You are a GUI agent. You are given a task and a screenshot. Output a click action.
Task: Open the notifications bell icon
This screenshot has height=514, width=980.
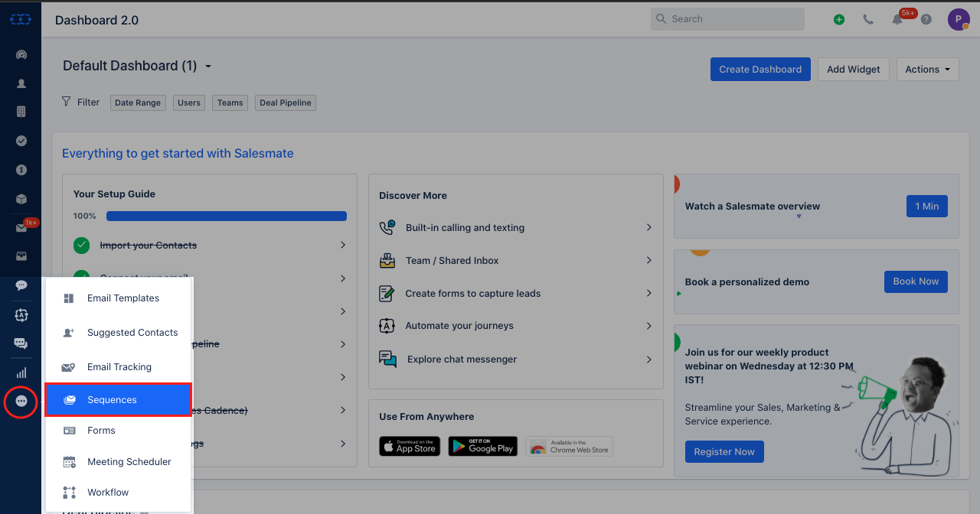pyautogui.click(x=897, y=20)
